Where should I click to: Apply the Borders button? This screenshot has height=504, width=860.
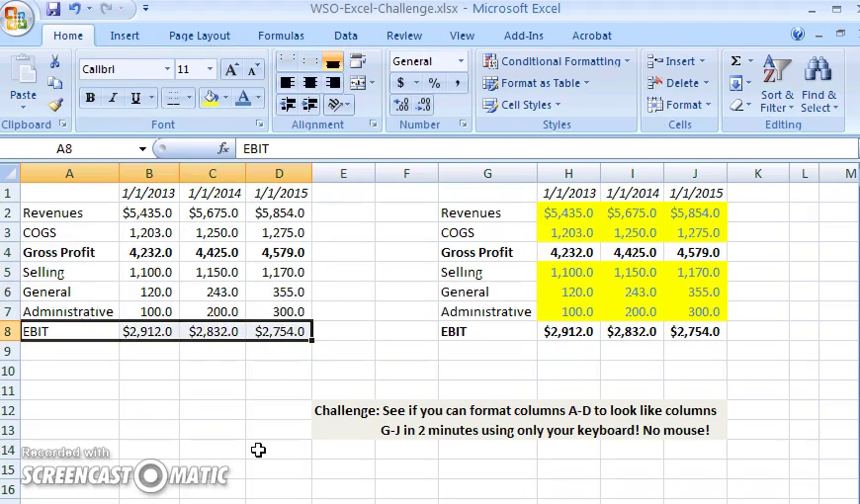tap(174, 98)
